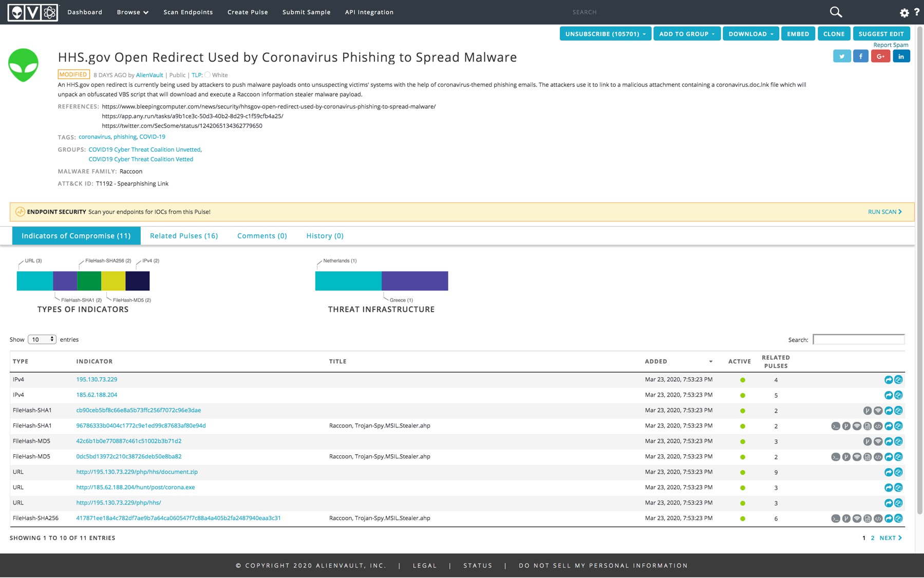Open the Show entries count select
Viewport: 924px width, 578px height.
[42, 340]
